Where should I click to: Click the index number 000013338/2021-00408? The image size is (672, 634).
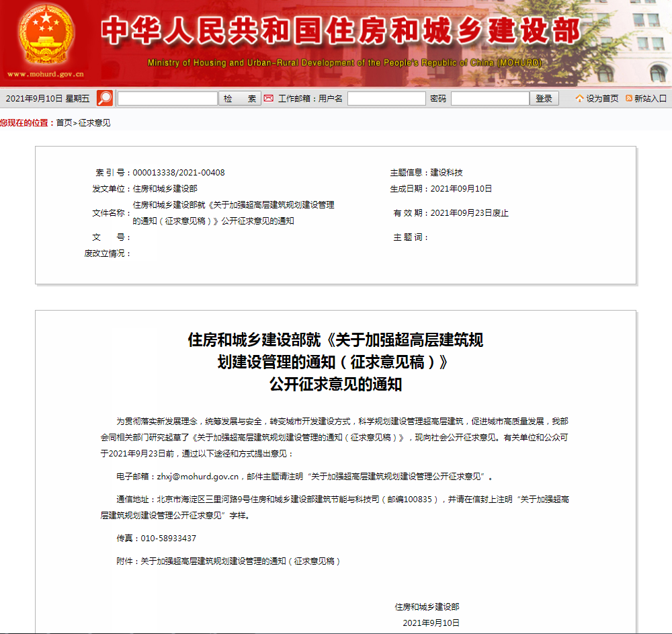tap(179, 173)
